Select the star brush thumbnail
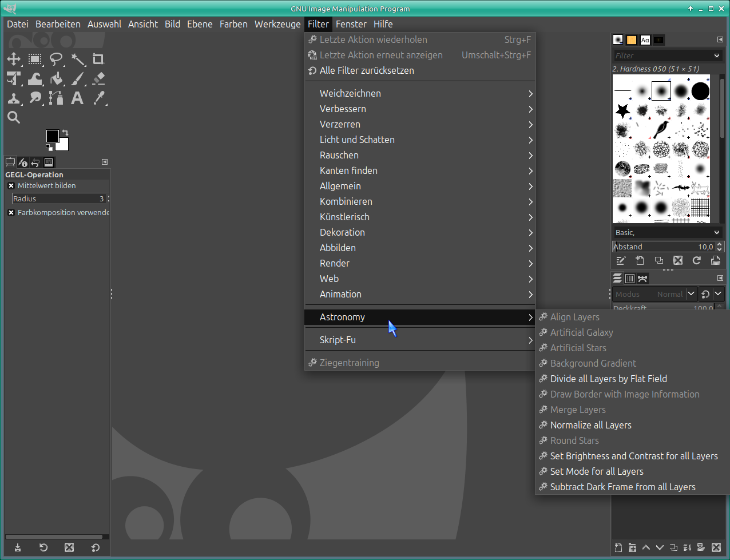The height and width of the screenshot is (560, 730). [622, 110]
